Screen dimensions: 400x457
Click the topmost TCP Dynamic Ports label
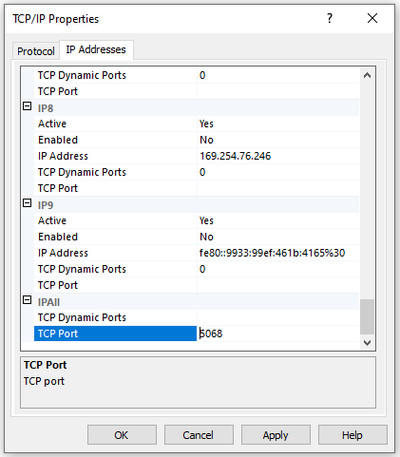(82, 75)
